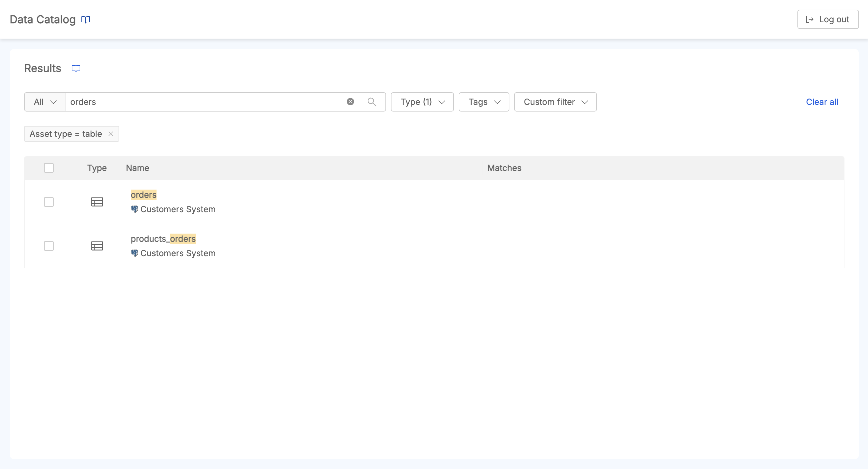The image size is (868, 469).
Task: Check the select-all checkbox in the header
Action: [49, 168]
